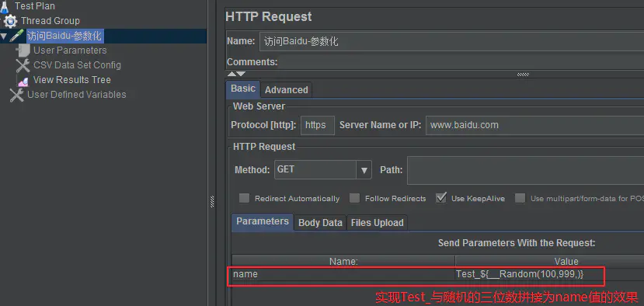
Task: Click the parameter Value column header
Action: [x=549, y=261]
